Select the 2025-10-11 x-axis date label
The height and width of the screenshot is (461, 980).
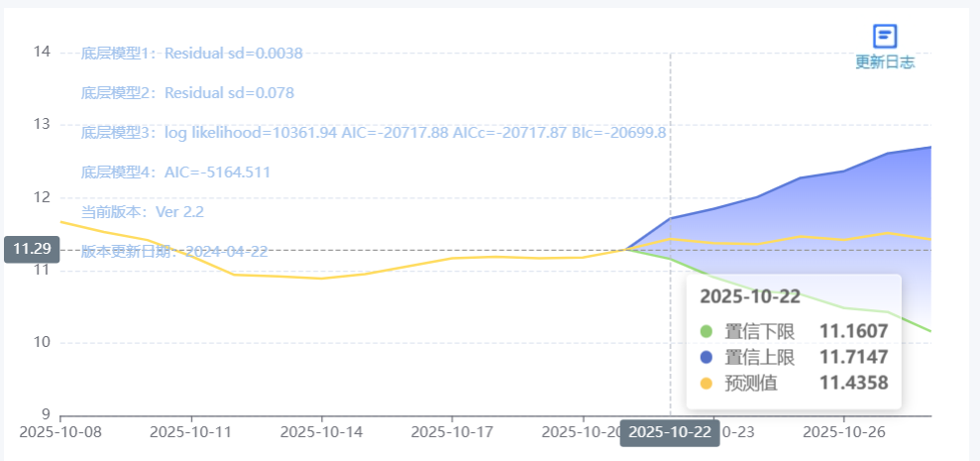click(190, 432)
